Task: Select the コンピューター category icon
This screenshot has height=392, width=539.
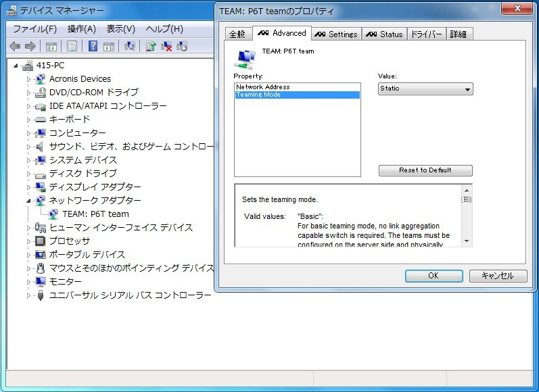Action: [x=40, y=133]
